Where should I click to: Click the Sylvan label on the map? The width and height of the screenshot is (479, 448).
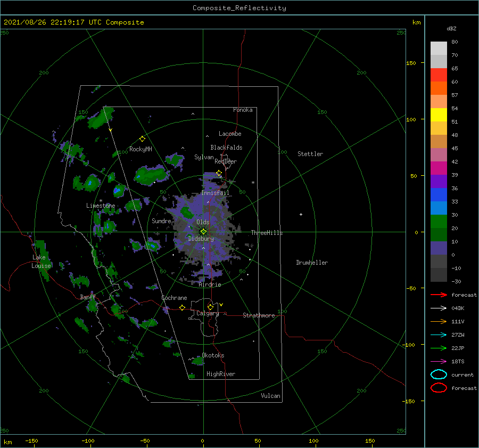pyautogui.click(x=204, y=157)
